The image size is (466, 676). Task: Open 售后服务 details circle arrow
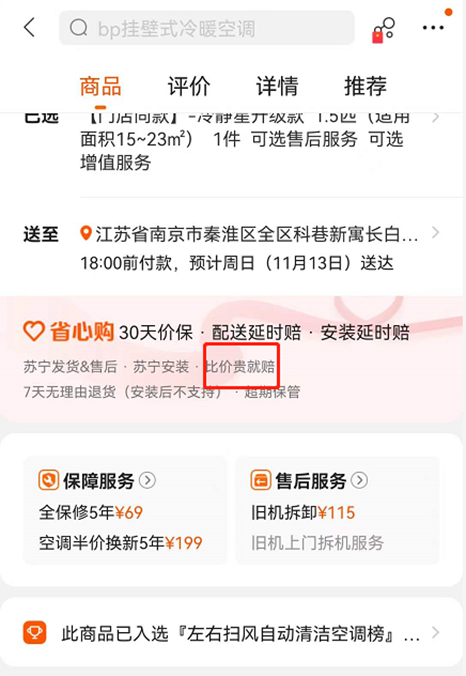click(360, 480)
